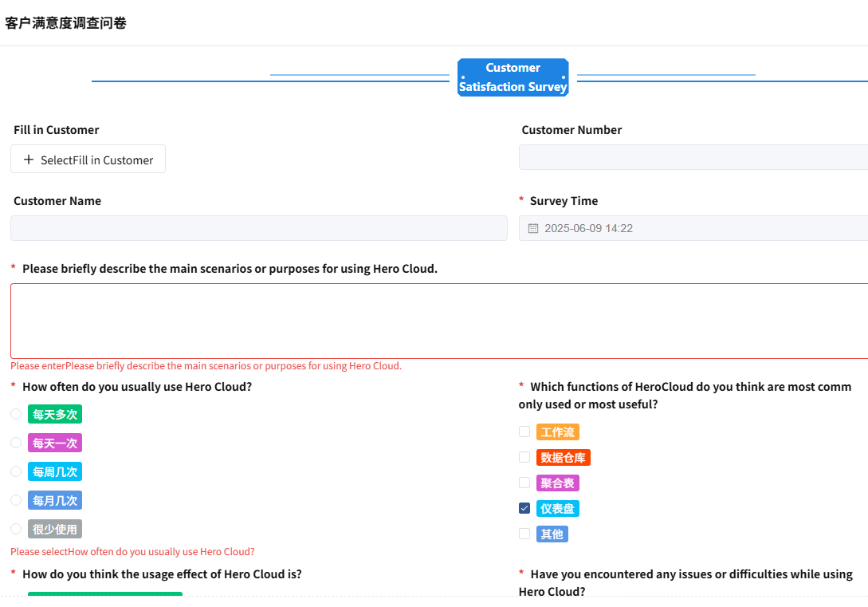Pick the 每周几次 radio button
868x607 pixels.
[x=16, y=471]
